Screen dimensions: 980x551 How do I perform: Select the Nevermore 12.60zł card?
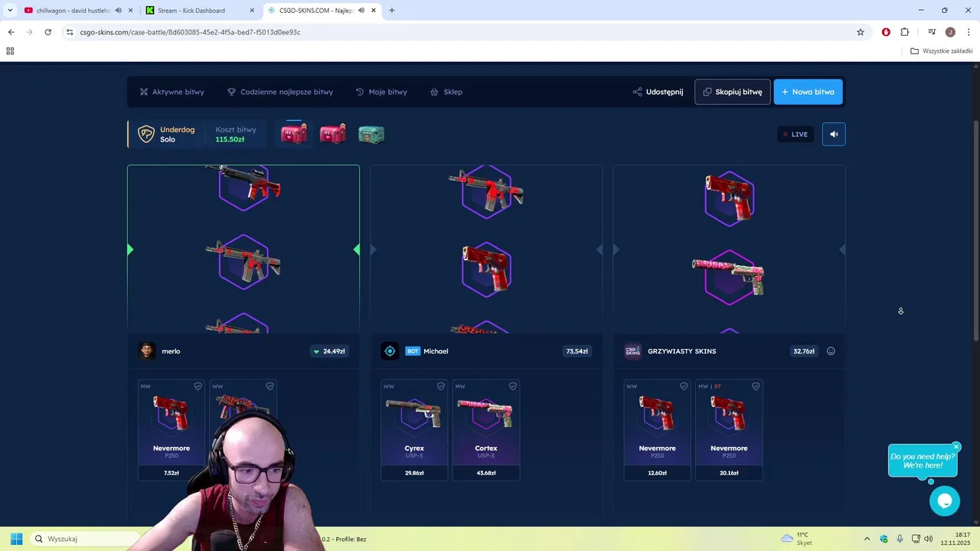[657, 430]
